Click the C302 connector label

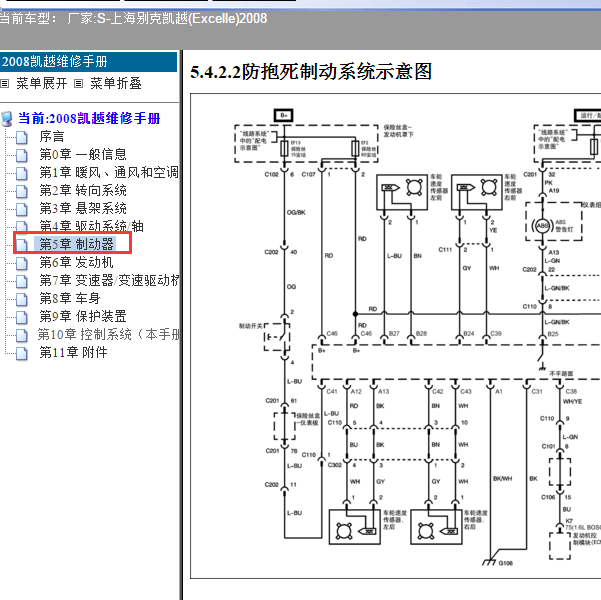pos(335,465)
